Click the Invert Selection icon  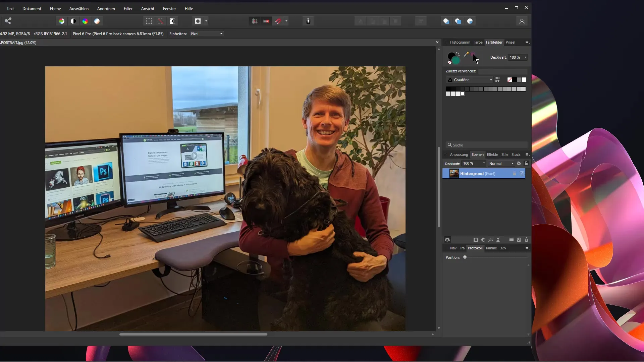[x=172, y=21]
